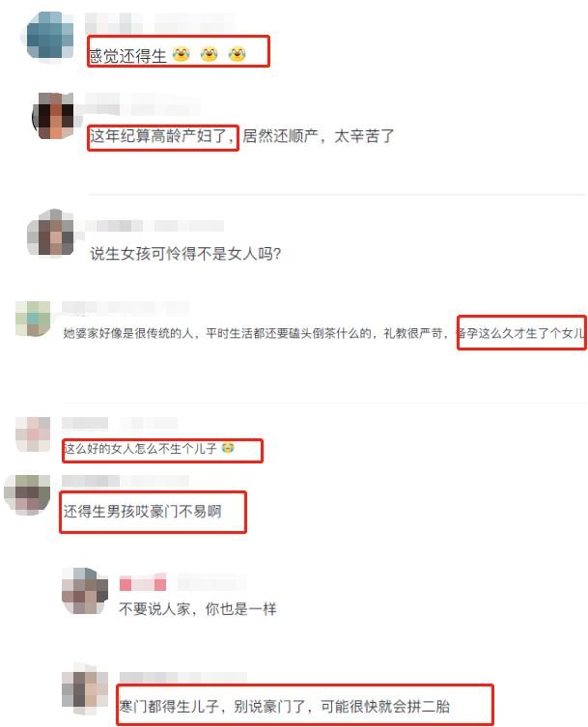
Task: Click the third crying-laughing emoji in top comment
Action: click(237, 54)
